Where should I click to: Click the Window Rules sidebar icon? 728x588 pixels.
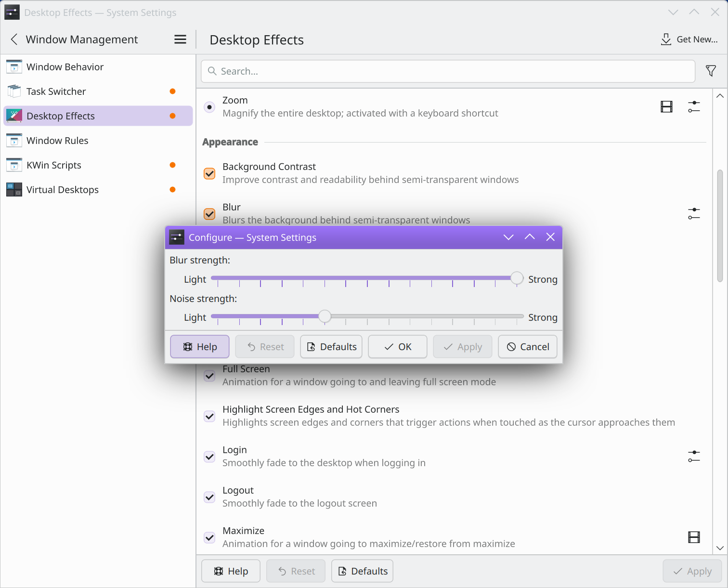click(14, 141)
